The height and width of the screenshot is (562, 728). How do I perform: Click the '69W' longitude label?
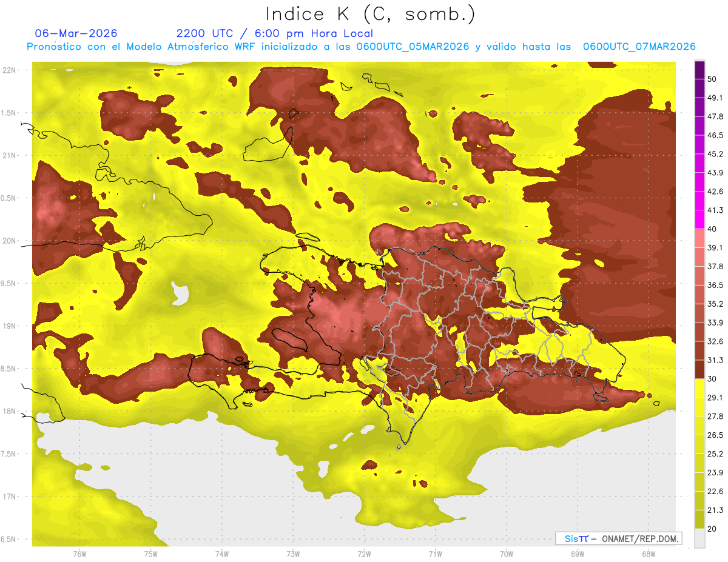[x=578, y=554]
